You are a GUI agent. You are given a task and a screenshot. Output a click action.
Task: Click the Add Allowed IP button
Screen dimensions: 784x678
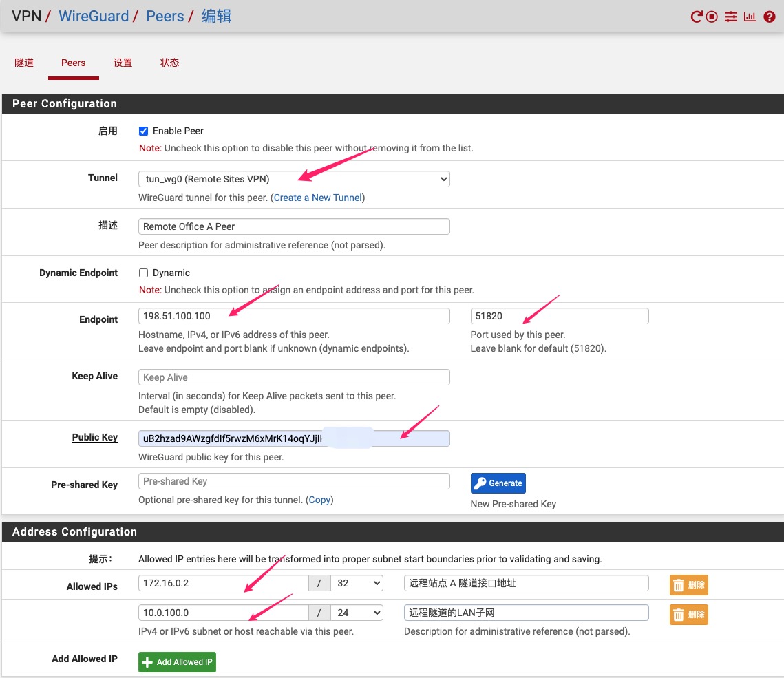tap(177, 662)
